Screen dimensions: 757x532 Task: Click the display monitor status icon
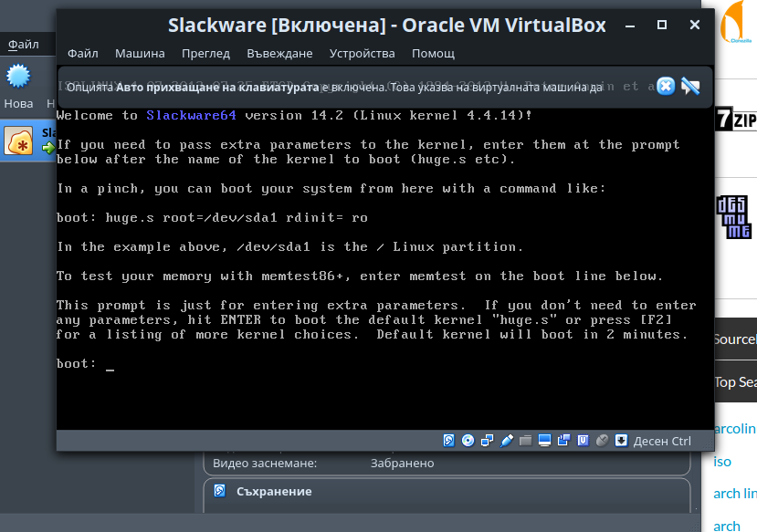coord(544,441)
